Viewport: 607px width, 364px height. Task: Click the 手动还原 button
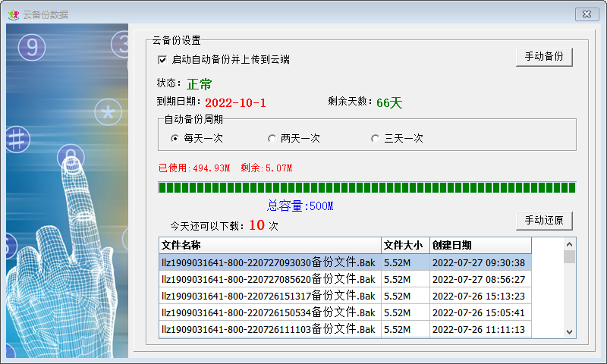[544, 221]
